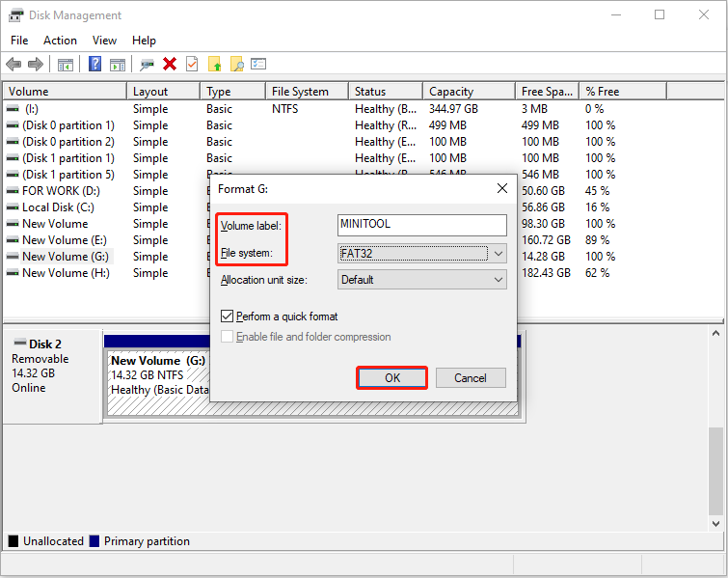Viewport: 728px width, 578px height.
Task: Close the Format G: dialog
Action: point(502,188)
